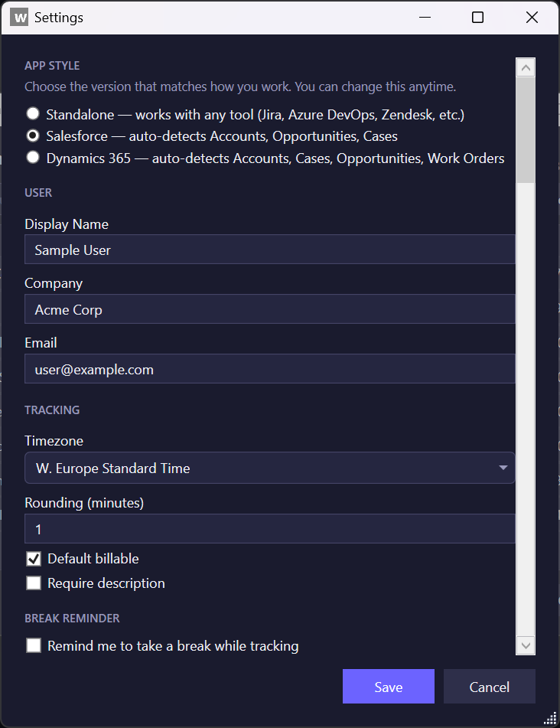Screen dimensions: 560x728
Task: Click the scrollbar down arrow
Action: (x=526, y=645)
